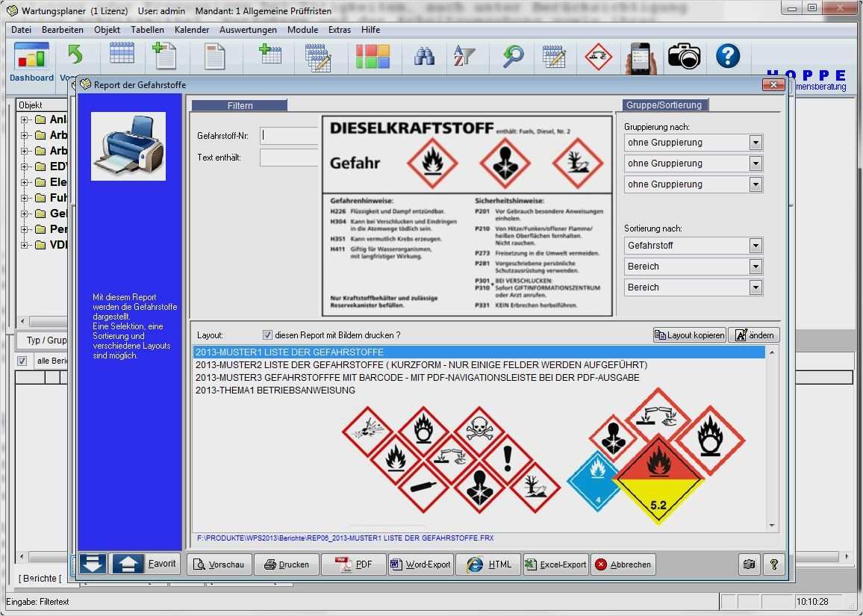Click the colored tiles toolbar icon
The image size is (863, 616).
372,57
